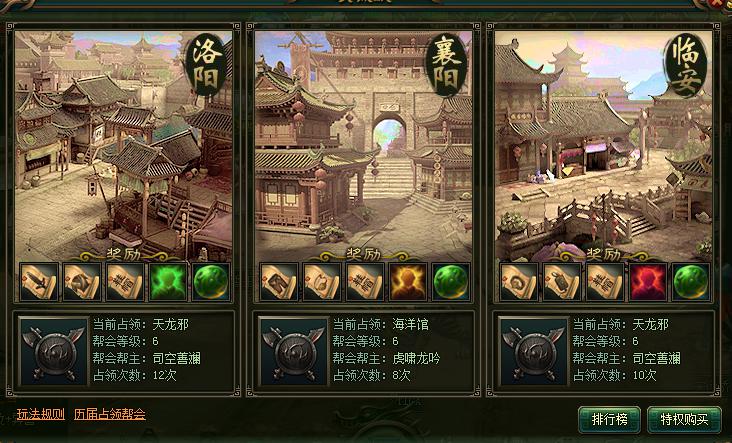The width and height of the screenshot is (732, 443).
Task: Click the guild shield emblem in 洛阳 panel
Action: (x=54, y=352)
